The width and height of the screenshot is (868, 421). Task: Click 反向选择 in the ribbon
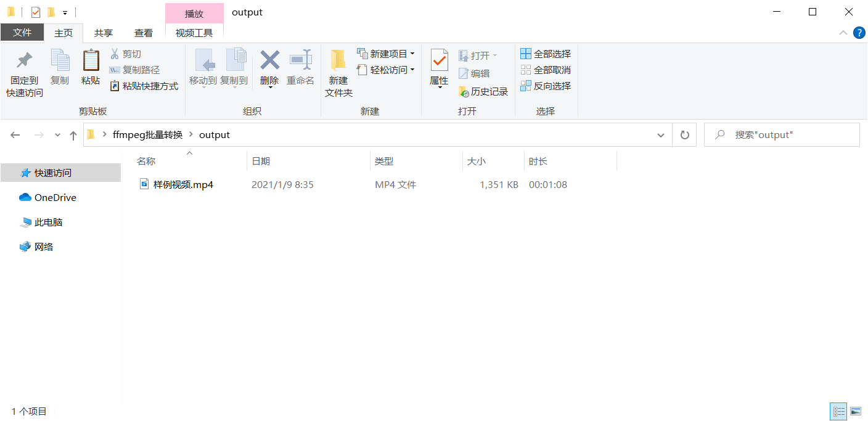(546, 86)
